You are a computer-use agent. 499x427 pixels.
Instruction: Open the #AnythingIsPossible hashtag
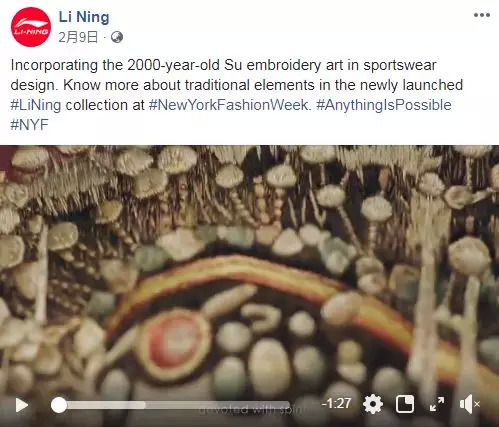384,105
